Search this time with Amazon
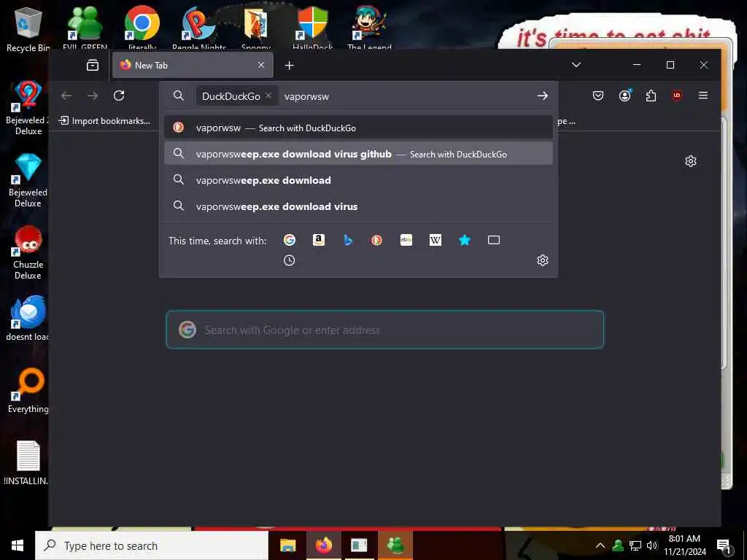 (x=319, y=240)
